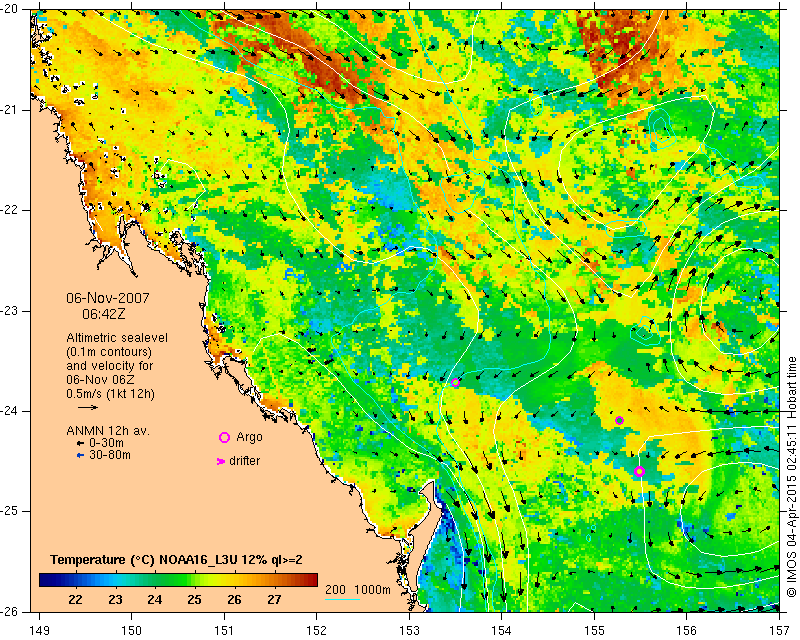Click the longitude axis label 152
800x640 pixels.
point(317,630)
